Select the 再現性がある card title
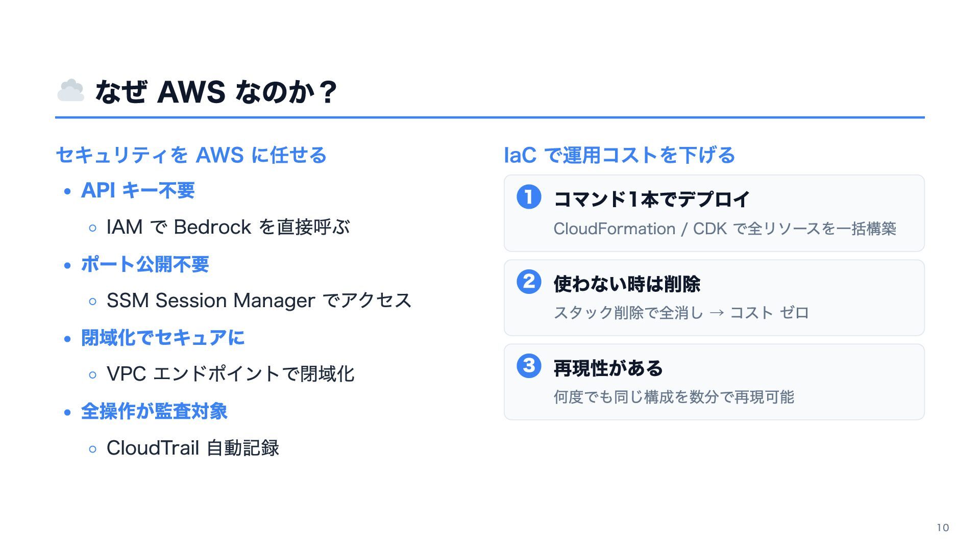Image resolution: width=980 pixels, height=551 pixels. 608,368
